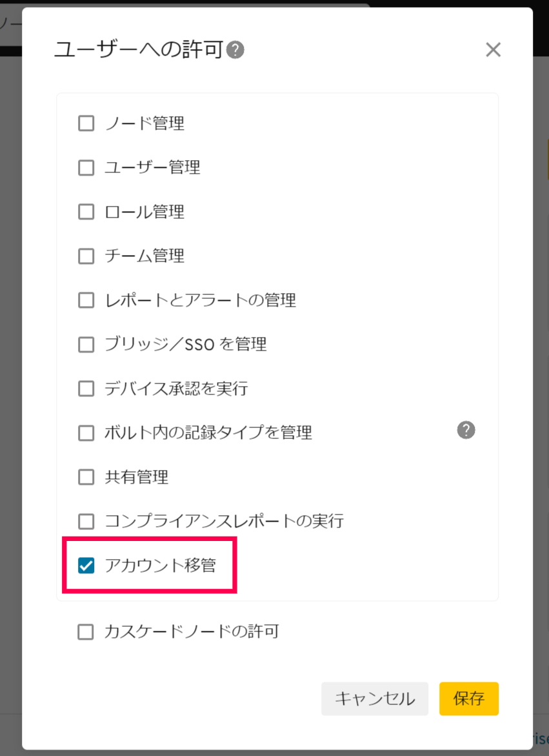This screenshot has height=756, width=549.
Task: Click the キャンセル button
Action: 374,699
